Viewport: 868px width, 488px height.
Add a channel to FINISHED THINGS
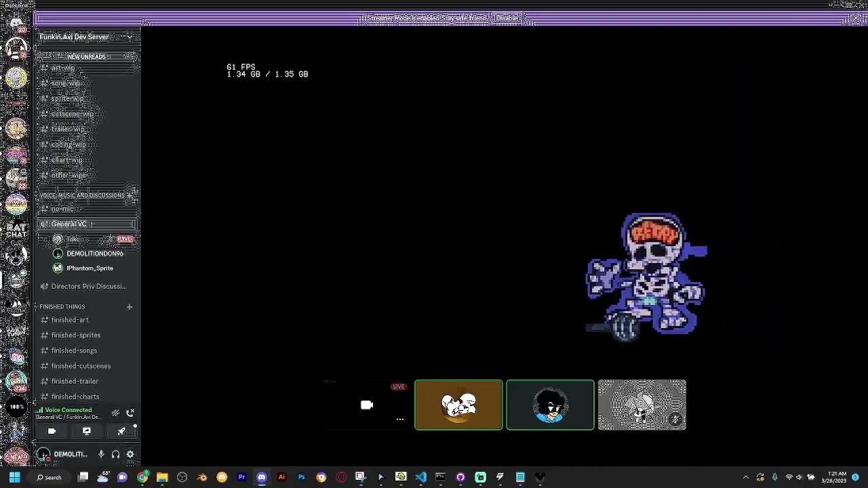[130, 307]
